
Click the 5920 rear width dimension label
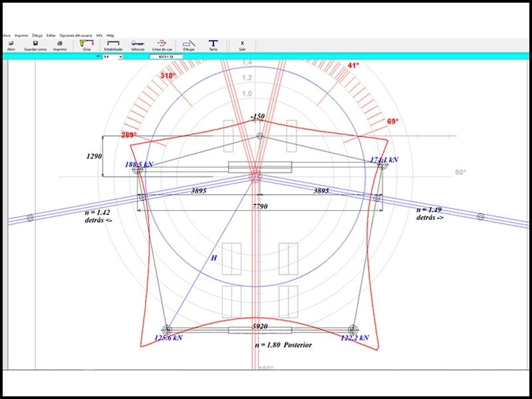point(259,327)
